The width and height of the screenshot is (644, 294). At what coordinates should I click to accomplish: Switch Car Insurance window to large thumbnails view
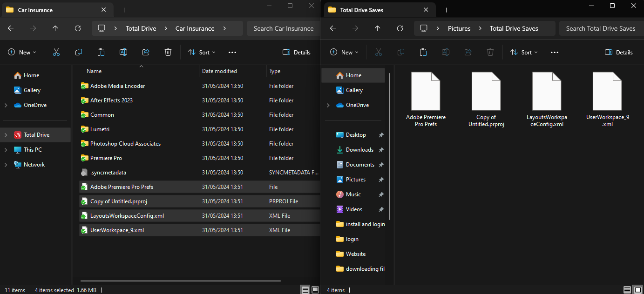315,290
